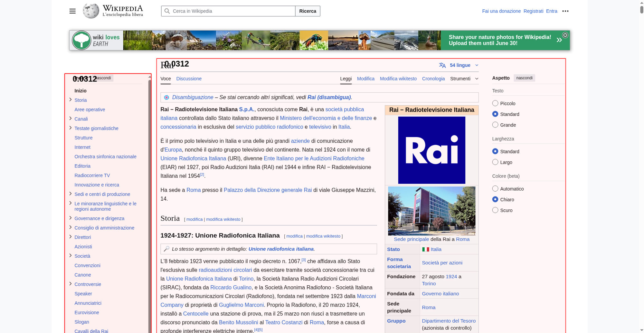
Task: Expand Sedi e centri di produzione
Action: 70,194
